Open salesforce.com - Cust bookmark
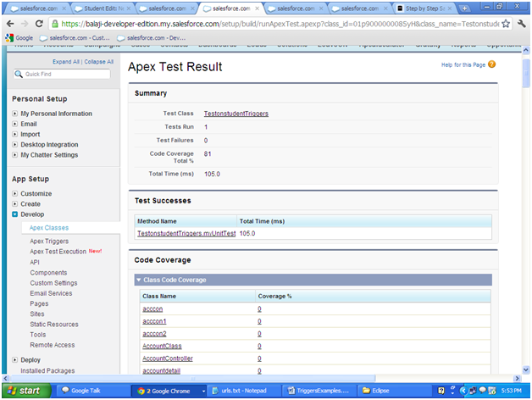 pyautogui.click(x=75, y=38)
